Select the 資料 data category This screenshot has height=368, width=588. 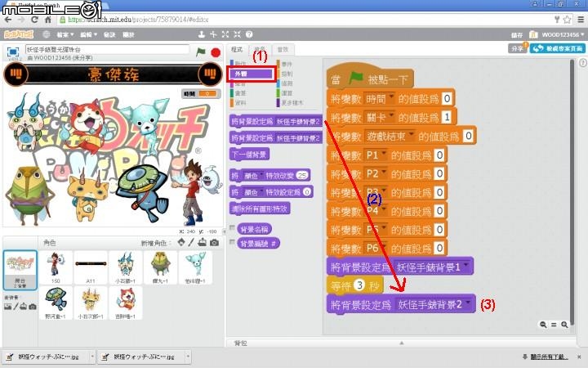coord(240,102)
